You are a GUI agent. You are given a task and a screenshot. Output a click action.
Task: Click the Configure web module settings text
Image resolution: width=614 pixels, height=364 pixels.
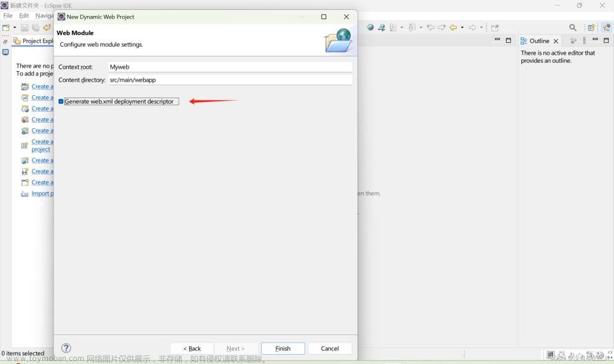point(101,45)
